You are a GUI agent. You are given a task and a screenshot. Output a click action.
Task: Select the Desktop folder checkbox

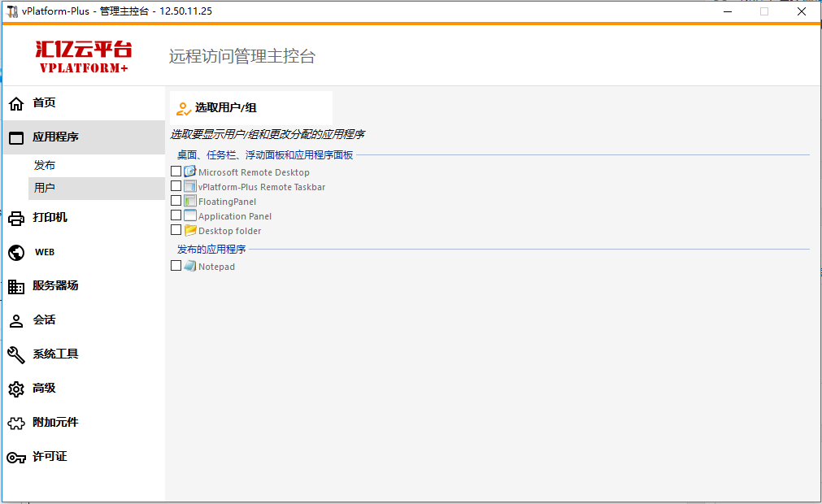(x=176, y=230)
